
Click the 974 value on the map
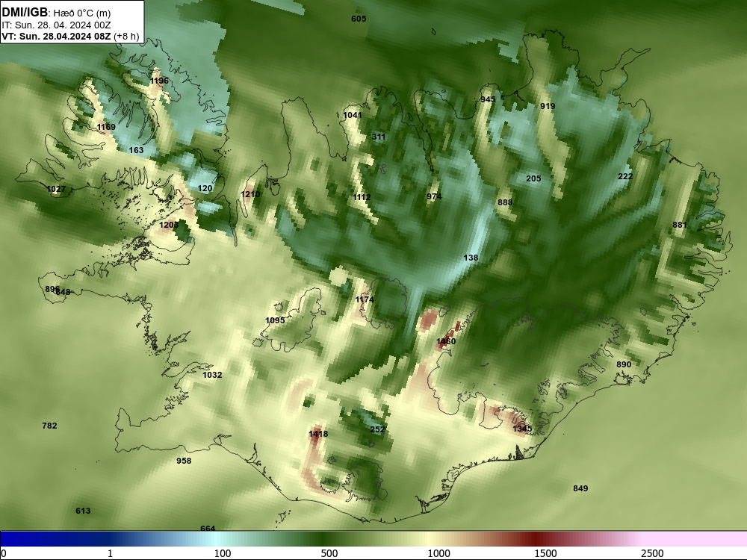[434, 196]
